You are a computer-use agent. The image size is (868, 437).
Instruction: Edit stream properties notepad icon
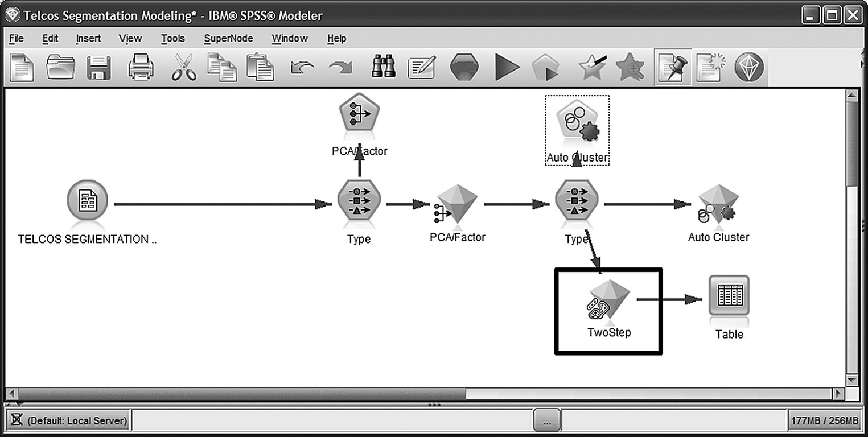coord(422,68)
